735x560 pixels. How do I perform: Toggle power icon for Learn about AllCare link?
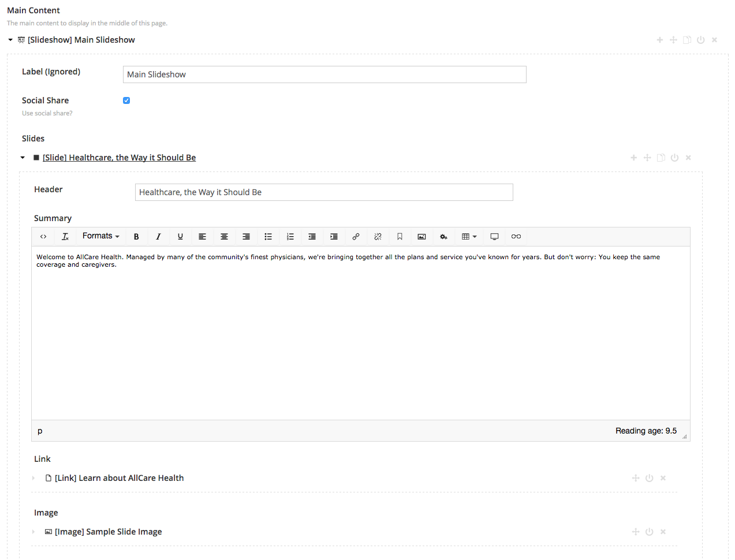pyautogui.click(x=649, y=478)
